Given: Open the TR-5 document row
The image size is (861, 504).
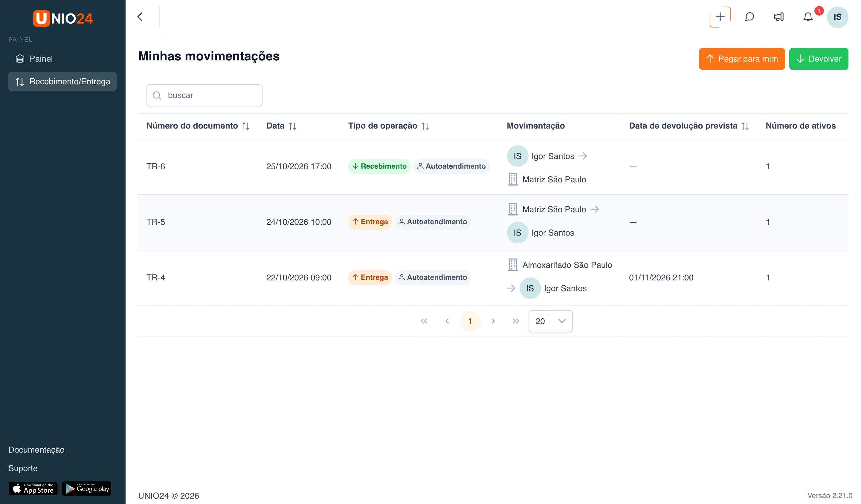Looking at the screenshot, I should [x=493, y=222].
